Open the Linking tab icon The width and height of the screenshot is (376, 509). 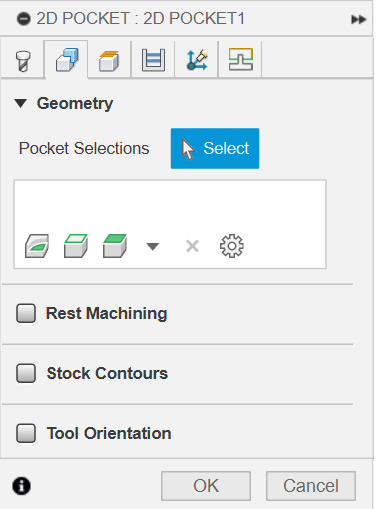point(197,60)
